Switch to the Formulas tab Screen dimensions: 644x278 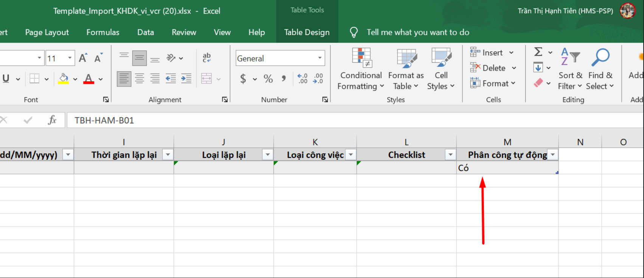tap(103, 32)
